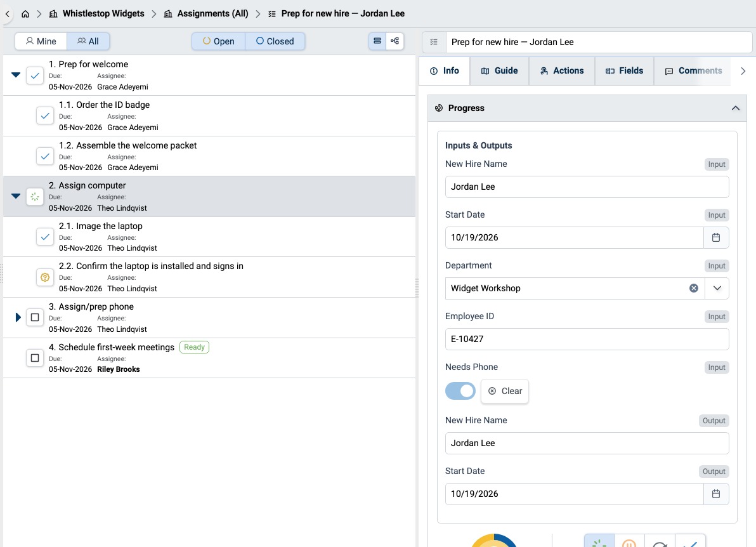Switch to list view layout icon

tap(377, 41)
